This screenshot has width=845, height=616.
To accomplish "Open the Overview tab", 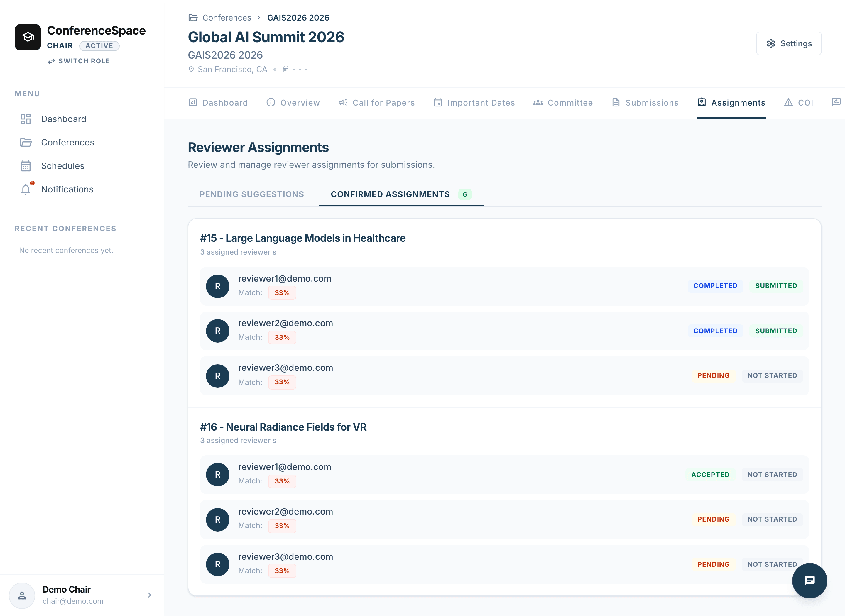I will pyautogui.click(x=293, y=103).
